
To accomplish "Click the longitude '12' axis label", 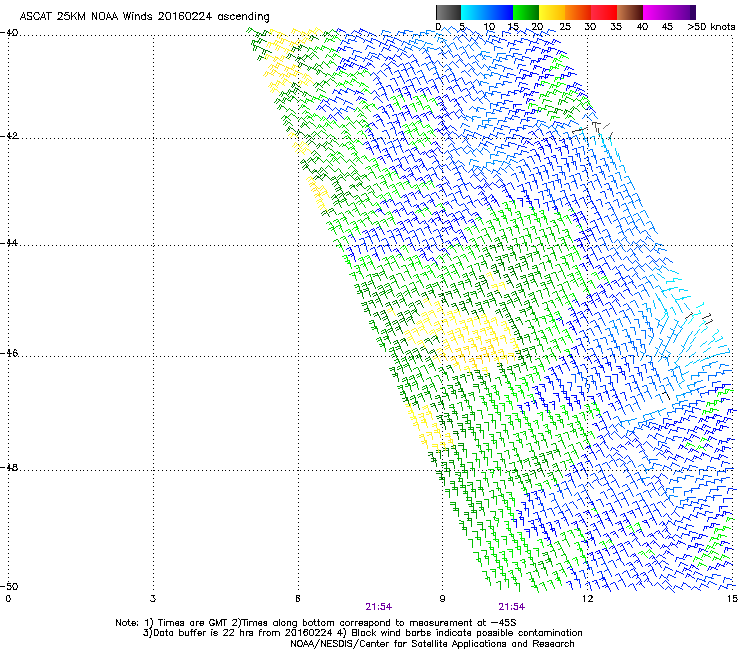I will pos(588,599).
